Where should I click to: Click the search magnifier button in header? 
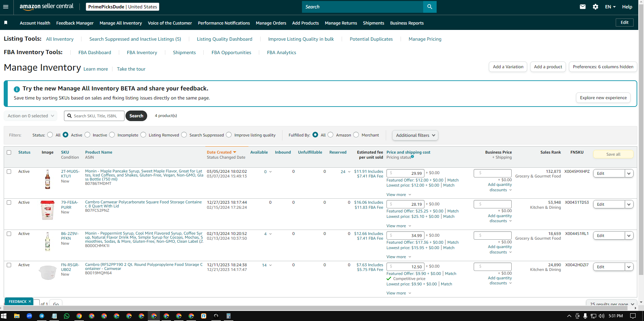(430, 7)
